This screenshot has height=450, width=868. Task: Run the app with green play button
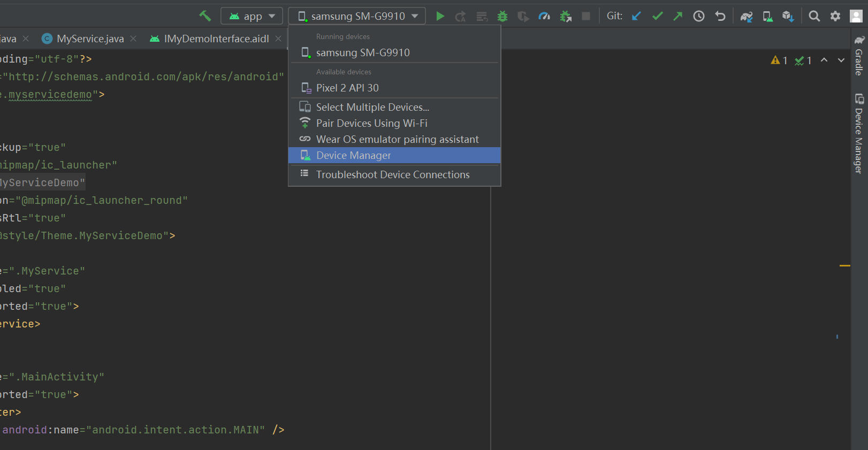pyautogui.click(x=440, y=16)
